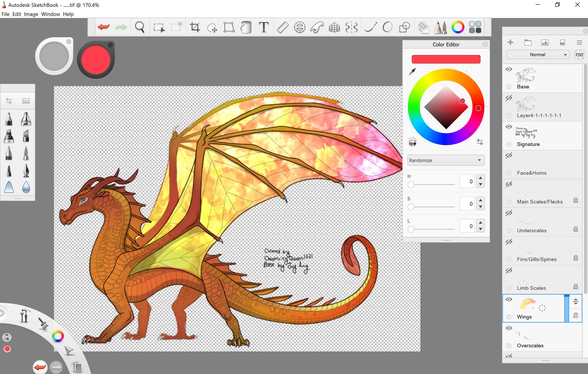Image resolution: width=588 pixels, height=374 pixels.
Task: Open the layer panel menu
Action: click(x=579, y=43)
